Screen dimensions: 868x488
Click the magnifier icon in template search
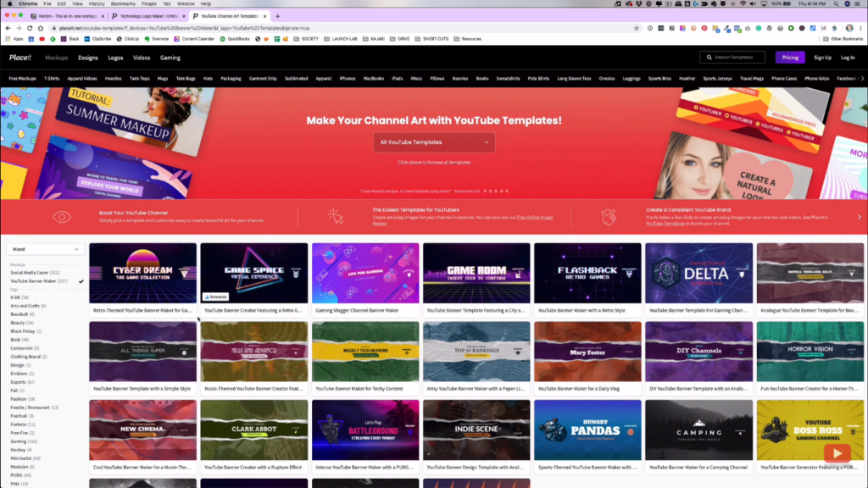(x=709, y=58)
